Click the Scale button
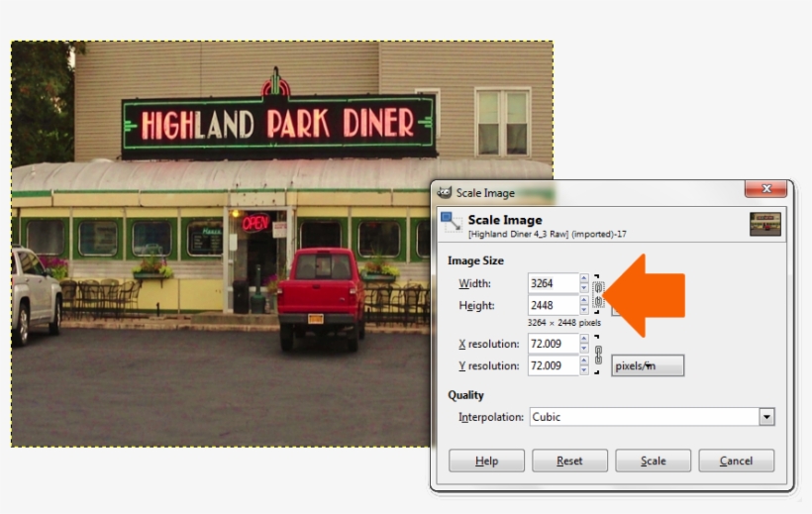This screenshot has height=514, width=812. (x=653, y=461)
